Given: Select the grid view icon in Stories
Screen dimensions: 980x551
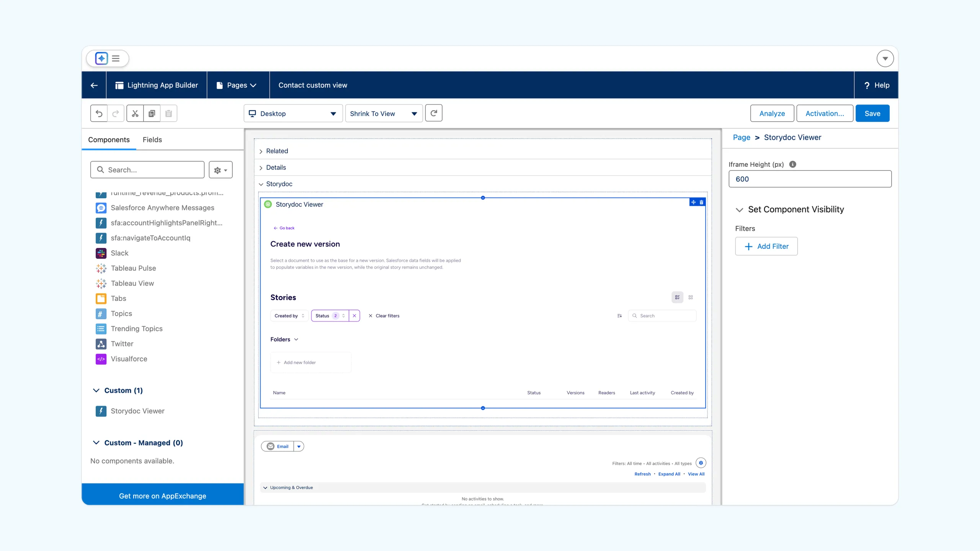Looking at the screenshot, I should click(x=691, y=297).
